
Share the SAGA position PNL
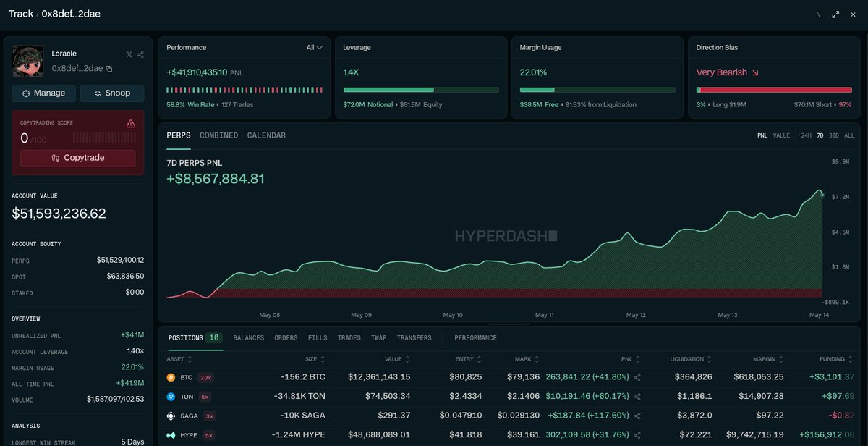click(x=637, y=416)
